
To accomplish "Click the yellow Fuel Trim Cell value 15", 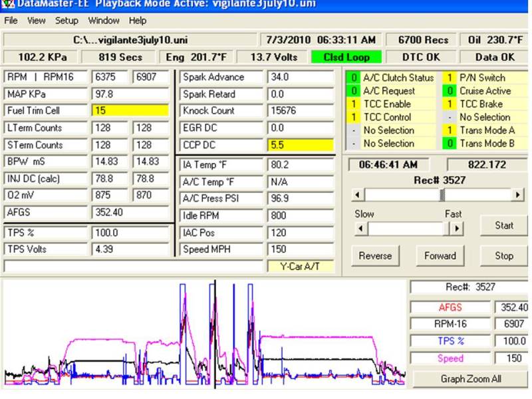I will pyautogui.click(x=130, y=110).
